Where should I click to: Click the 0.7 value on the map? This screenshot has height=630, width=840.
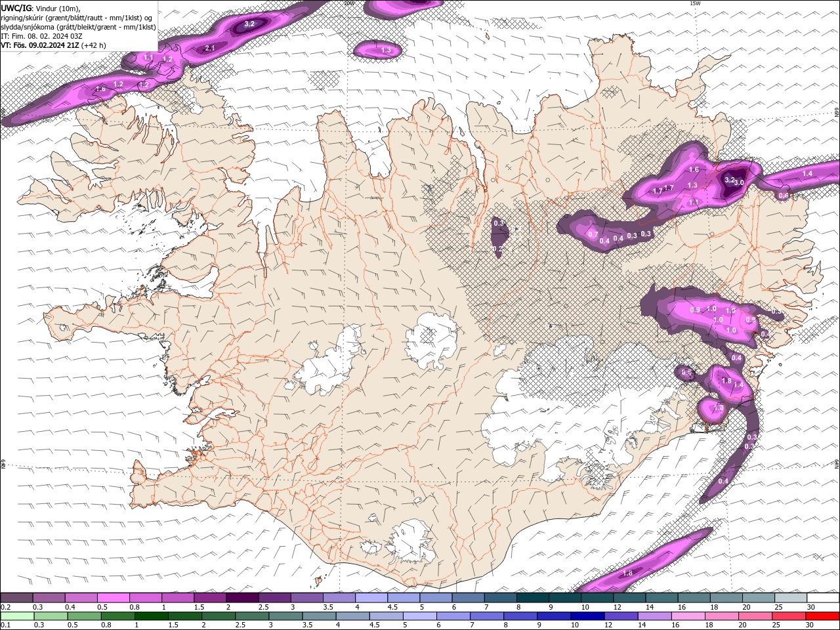point(593,234)
